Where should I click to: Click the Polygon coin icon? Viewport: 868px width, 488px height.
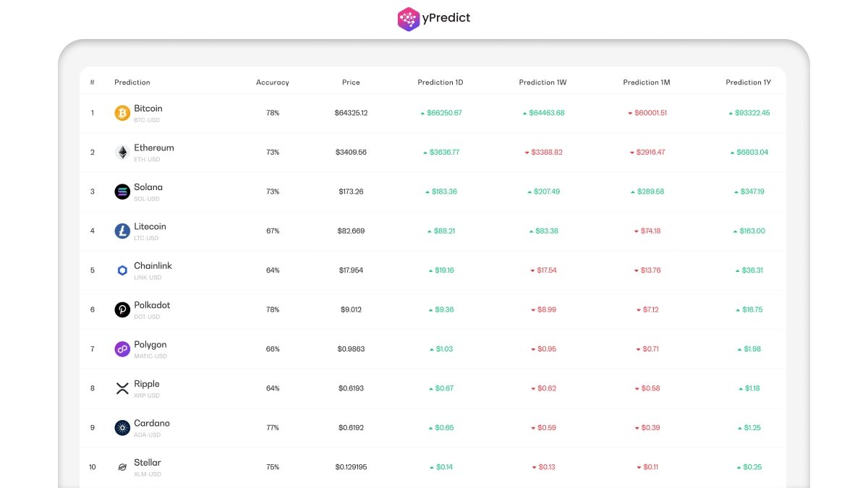pyautogui.click(x=122, y=348)
